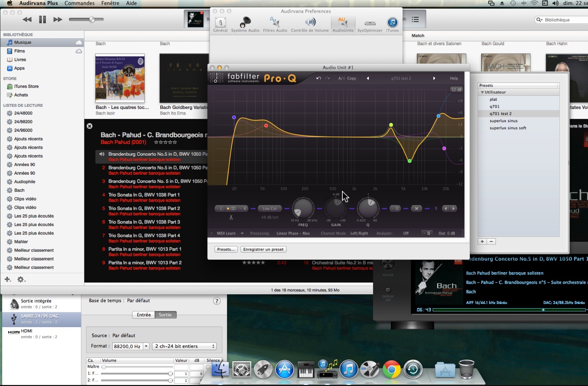Click the Enregistrer un preset button
The width and height of the screenshot is (588, 386).
pyautogui.click(x=263, y=249)
